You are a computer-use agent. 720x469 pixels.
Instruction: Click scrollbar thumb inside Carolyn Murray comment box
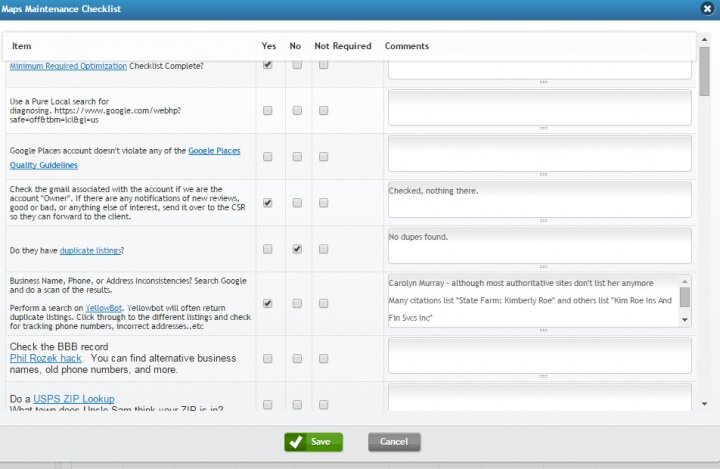[x=685, y=297]
